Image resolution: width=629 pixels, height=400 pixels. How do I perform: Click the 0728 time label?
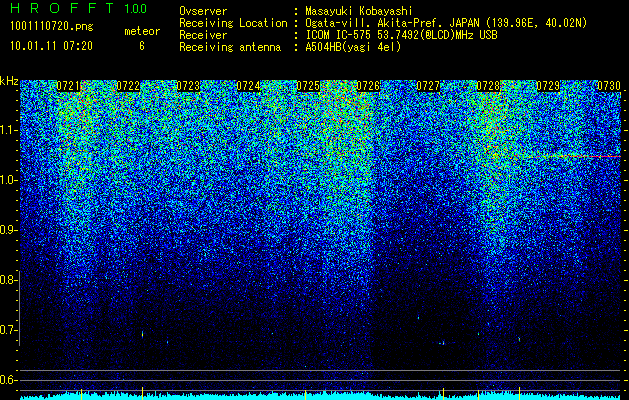point(488,86)
